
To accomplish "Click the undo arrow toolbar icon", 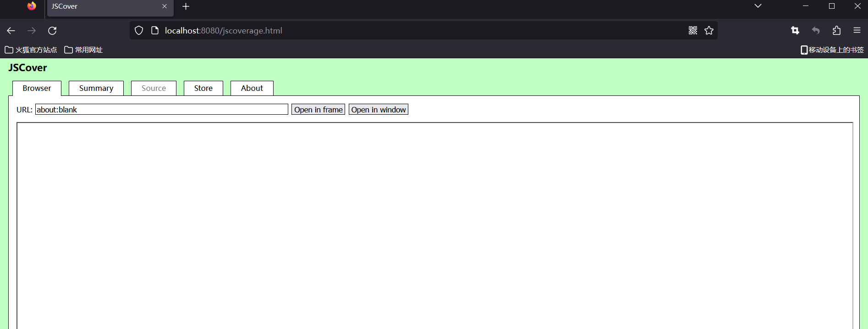I will (816, 30).
